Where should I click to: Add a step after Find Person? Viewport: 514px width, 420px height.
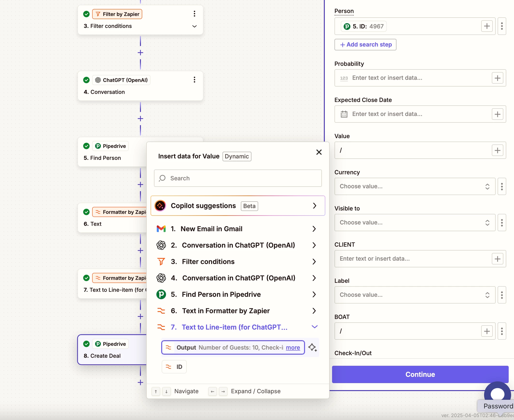140,185
